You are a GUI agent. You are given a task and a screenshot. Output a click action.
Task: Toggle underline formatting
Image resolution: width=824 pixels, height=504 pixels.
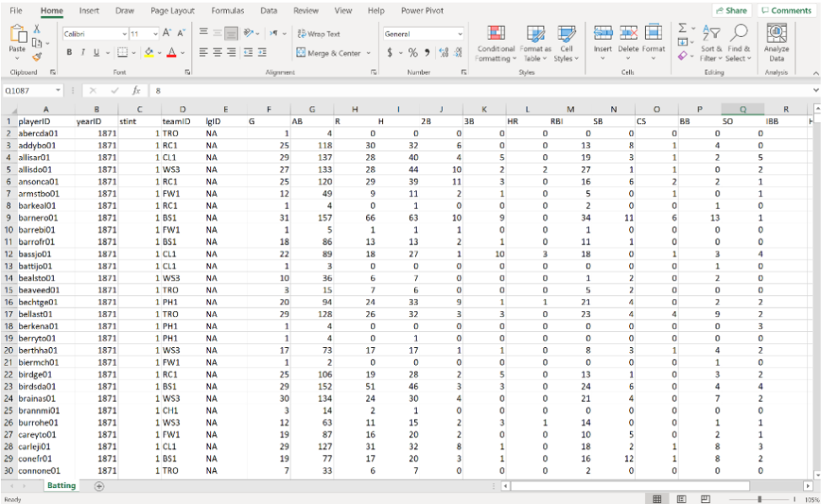[x=96, y=51]
